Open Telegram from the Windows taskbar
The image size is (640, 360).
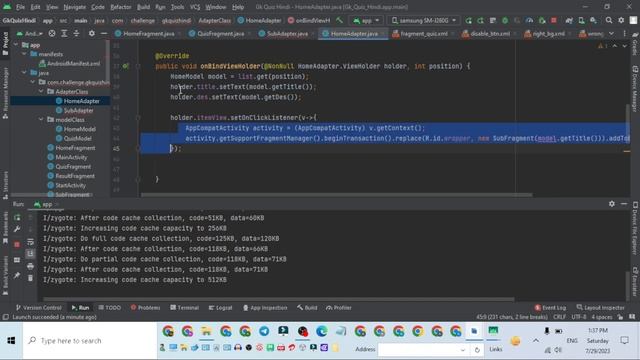264,331
